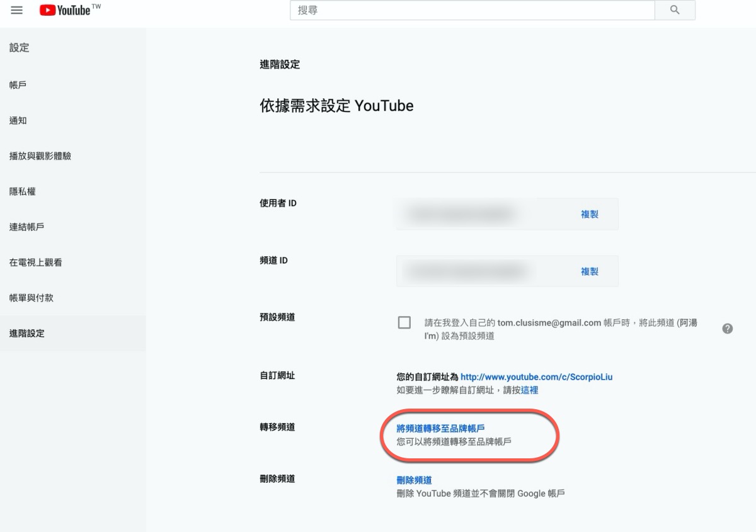
Task: Click the blue 刪除頻道 link
Action: (415, 480)
